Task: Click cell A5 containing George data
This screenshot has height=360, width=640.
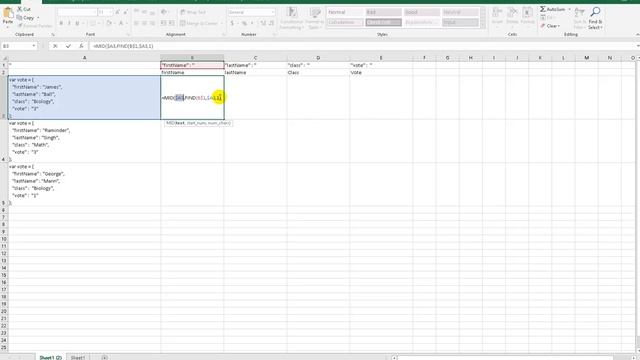Action: 84,184
